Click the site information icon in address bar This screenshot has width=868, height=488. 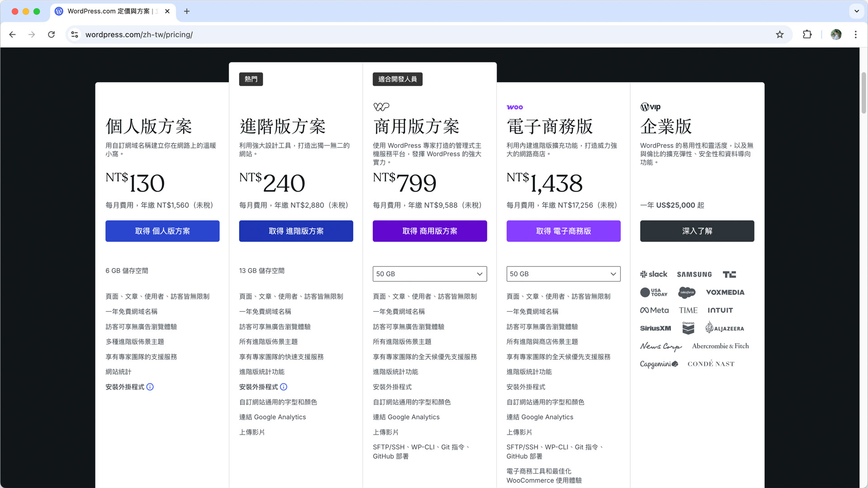tap(75, 34)
